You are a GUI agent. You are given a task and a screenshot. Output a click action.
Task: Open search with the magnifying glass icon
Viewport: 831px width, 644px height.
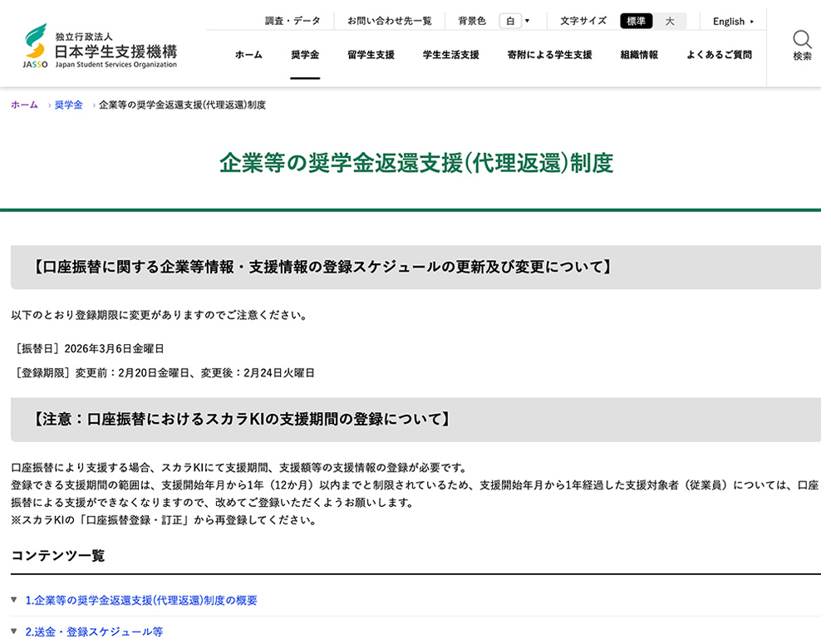point(802,45)
